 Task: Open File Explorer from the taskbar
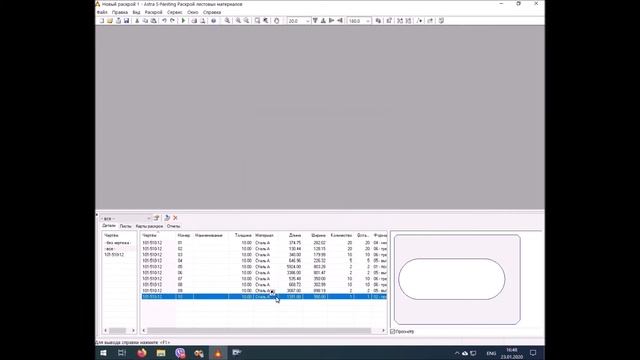[161, 353]
